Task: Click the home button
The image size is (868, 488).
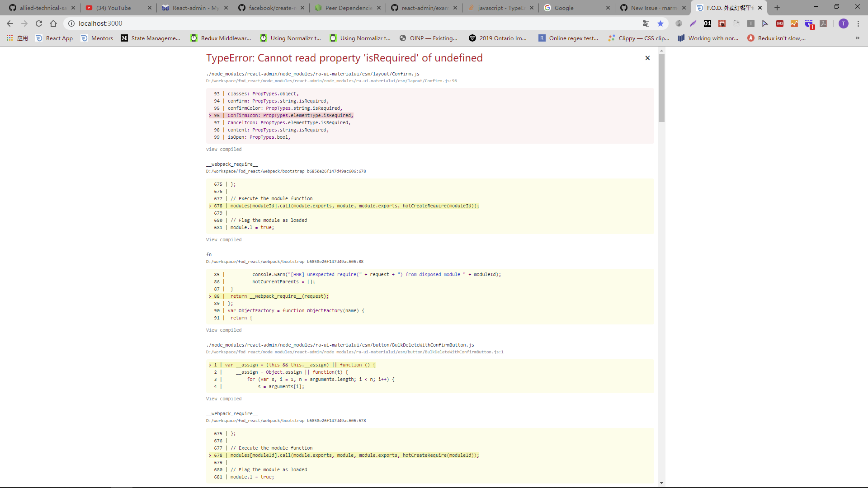Action: [53, 23]
